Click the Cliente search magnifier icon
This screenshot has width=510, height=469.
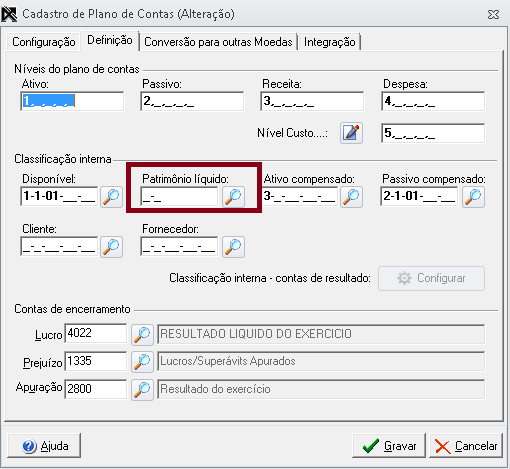111,247
